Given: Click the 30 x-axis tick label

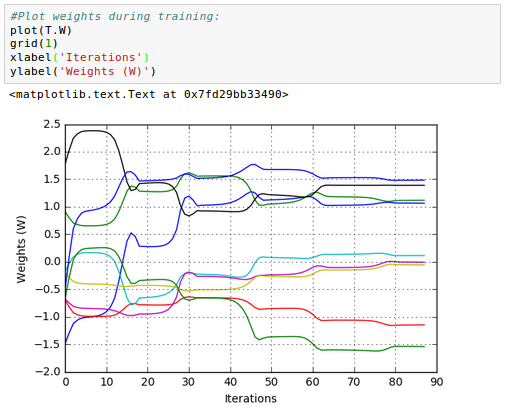Looking at the screenshot, I should coord(189,382).
